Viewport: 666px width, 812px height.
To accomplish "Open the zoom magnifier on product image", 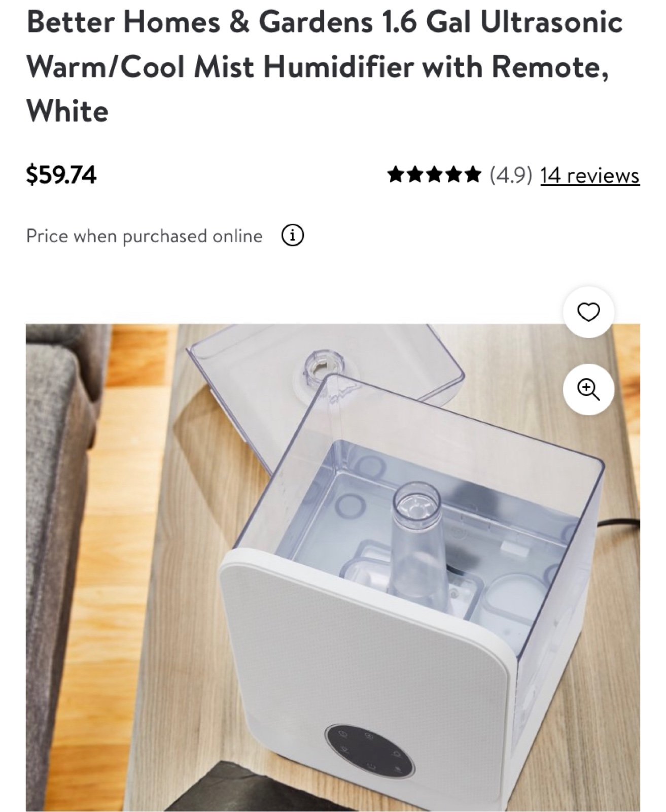I will click(x=588, y=390).
